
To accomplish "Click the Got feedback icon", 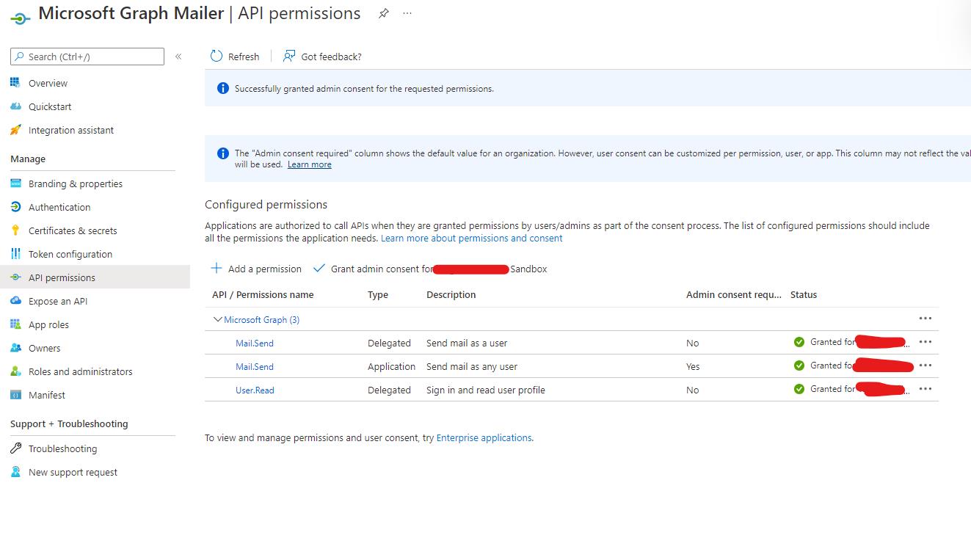I will coord(289,57).
